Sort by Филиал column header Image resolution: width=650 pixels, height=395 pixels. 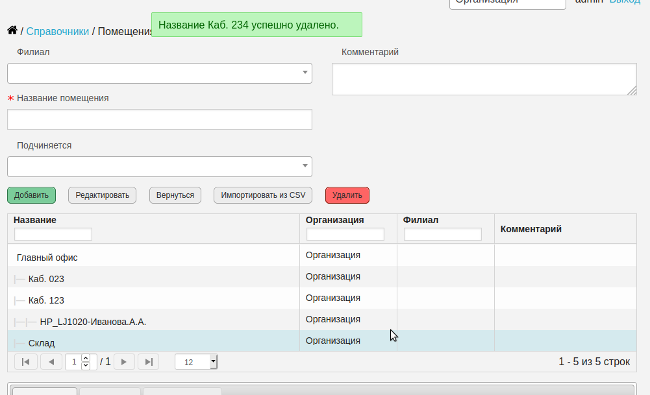420,220
